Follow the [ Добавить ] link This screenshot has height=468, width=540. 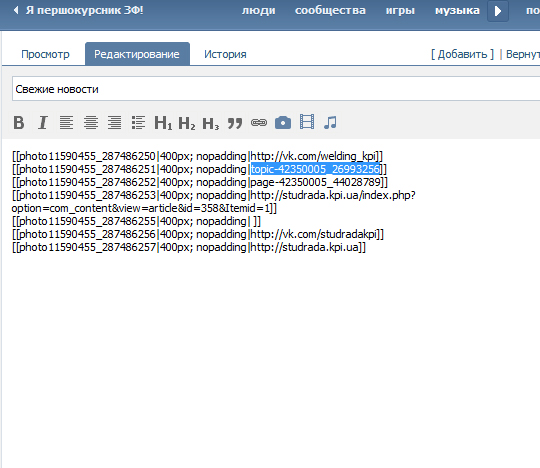click(462, 54)
